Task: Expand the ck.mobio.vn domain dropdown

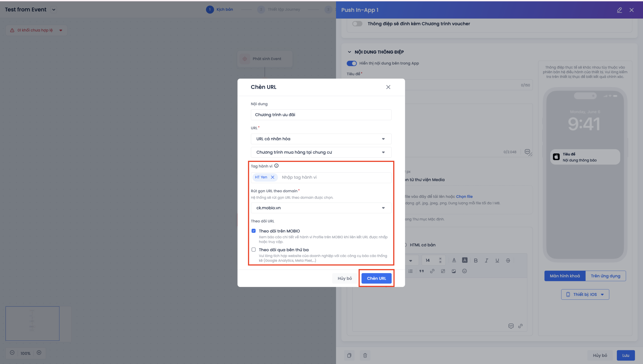Action: (x=321, y=208)
